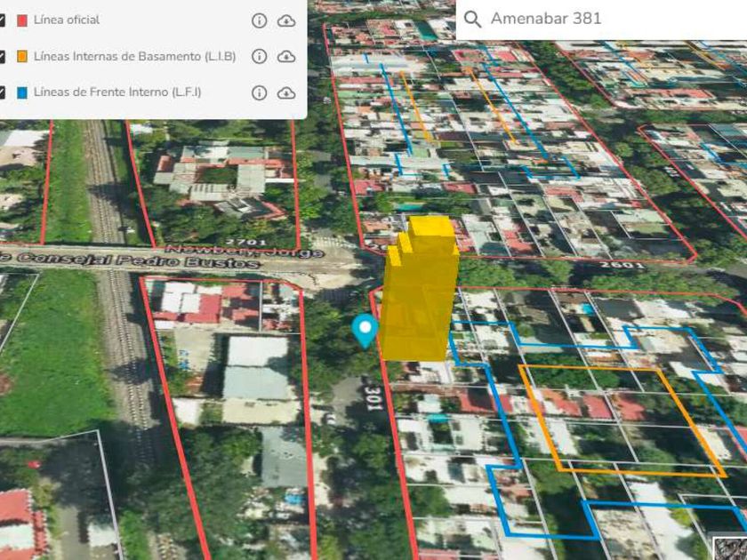The image size is (747, 560).
Task: Download Líneas de Frente Interno layer
Action: click(286, 92)
